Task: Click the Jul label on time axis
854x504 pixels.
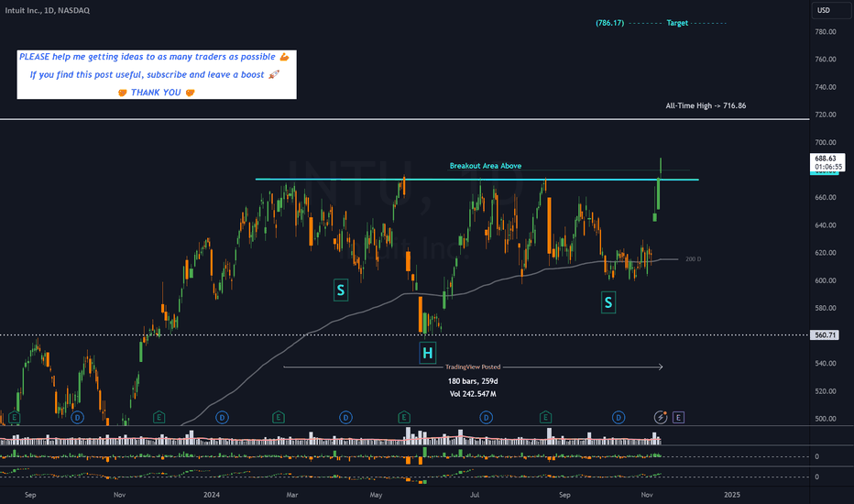Action: [x=475, y=495]
